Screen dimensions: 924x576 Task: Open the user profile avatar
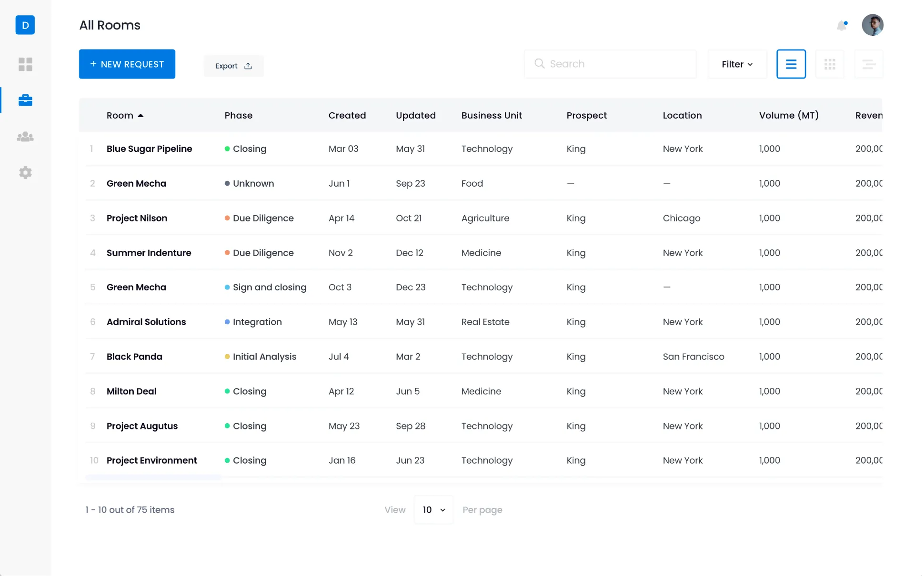point(872,25)
